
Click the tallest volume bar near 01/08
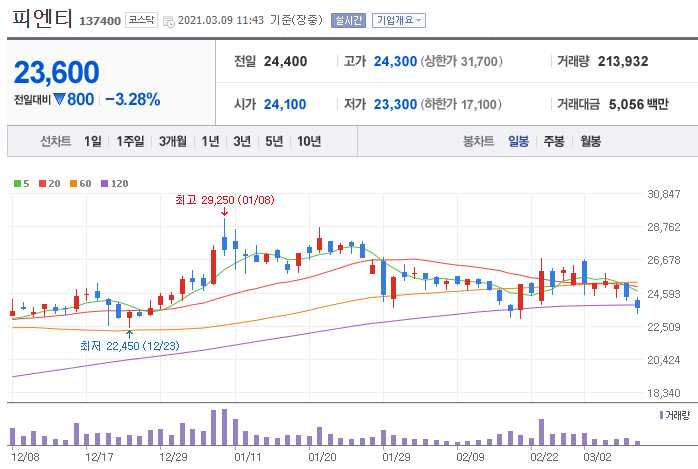coord(224,427)
